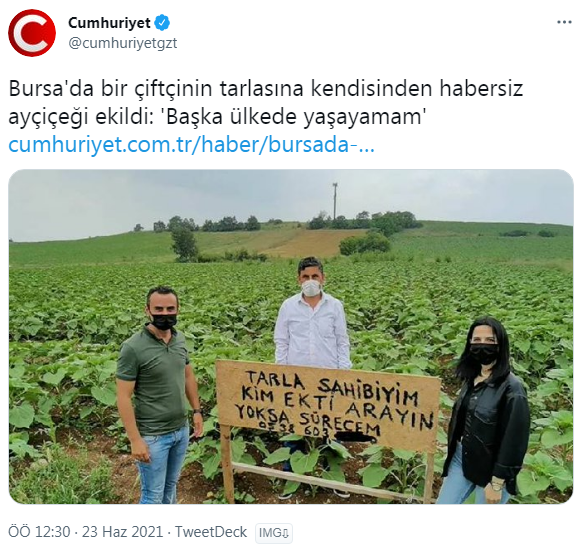Screen dimensions: 584x551
Task: Click the blue verified checkmark badge
Action: click(x=162, y=23)
